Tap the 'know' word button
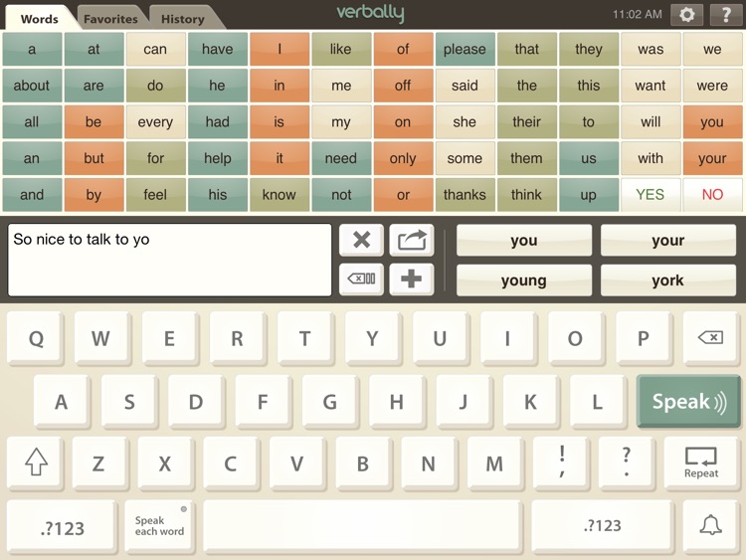The image size is (746, 560). tap(280, 194)
